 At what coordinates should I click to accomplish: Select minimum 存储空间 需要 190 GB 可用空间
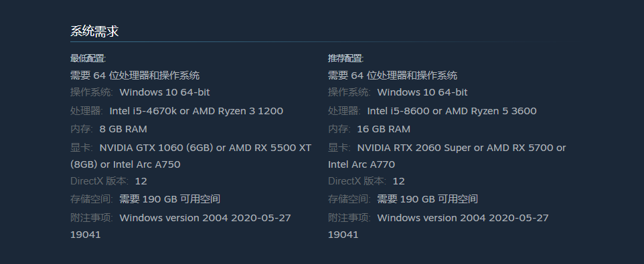pyautogui.click(x=145, y=199)
